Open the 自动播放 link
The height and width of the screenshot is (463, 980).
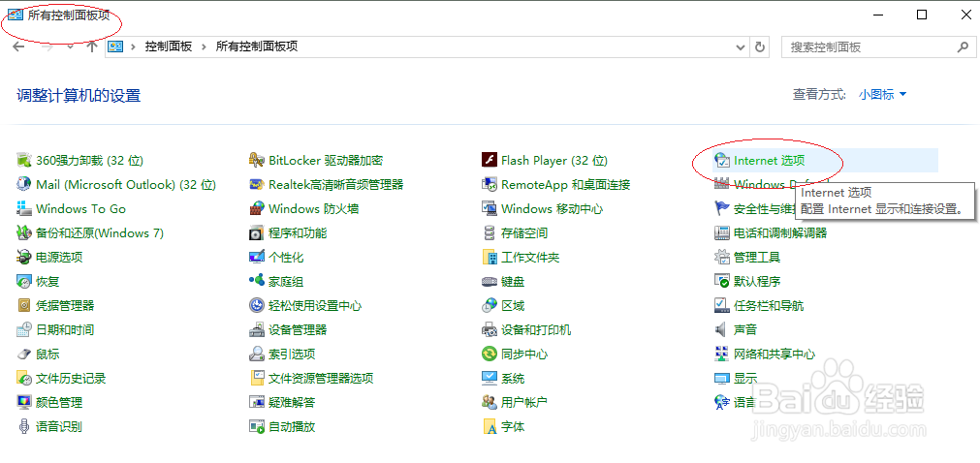pos(292,426)
